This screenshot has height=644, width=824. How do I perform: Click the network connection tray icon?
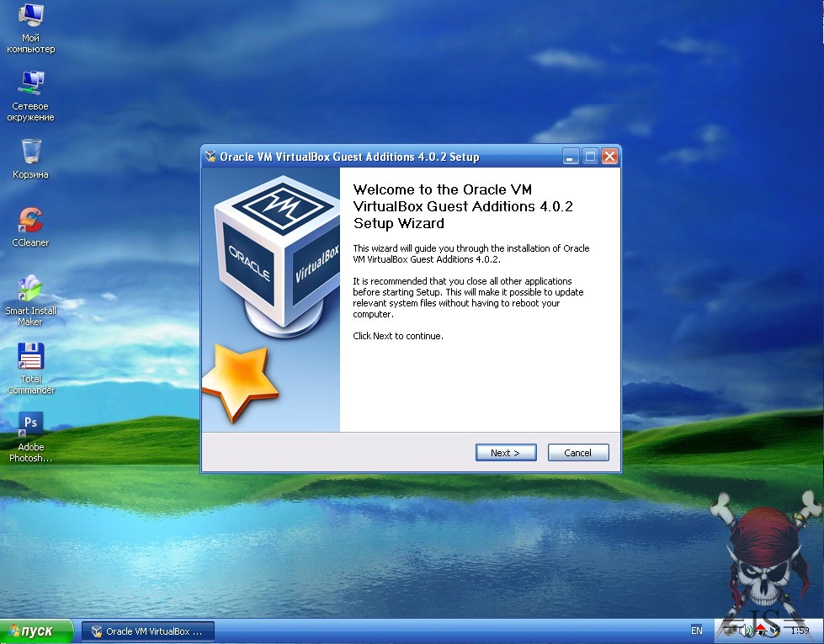pos(731,631)
